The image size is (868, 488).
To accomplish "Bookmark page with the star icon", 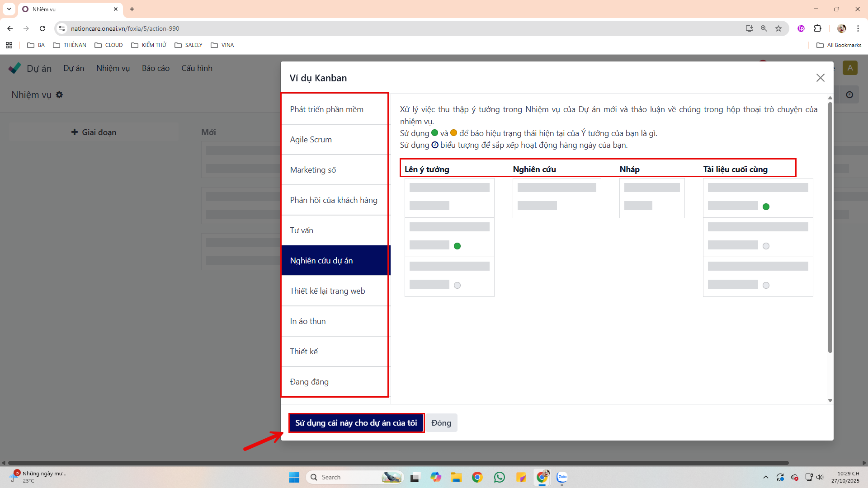I will point(778,28).
